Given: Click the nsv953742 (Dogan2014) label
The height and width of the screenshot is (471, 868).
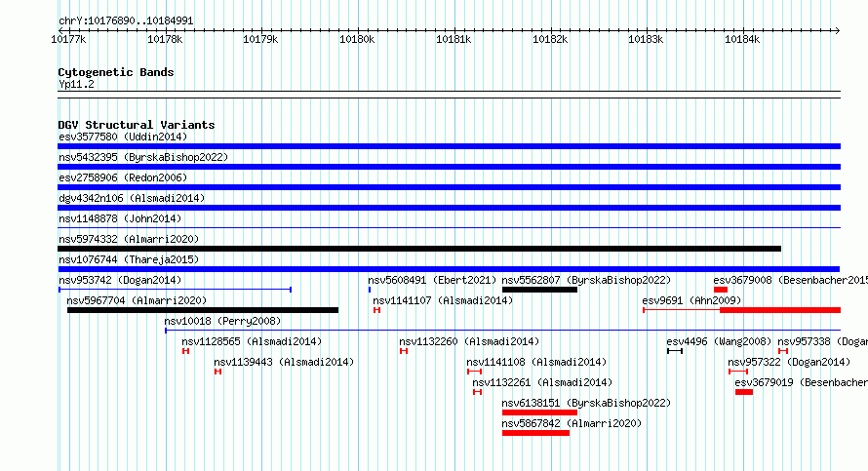Looking at the screenshot, I should (120, 280).
